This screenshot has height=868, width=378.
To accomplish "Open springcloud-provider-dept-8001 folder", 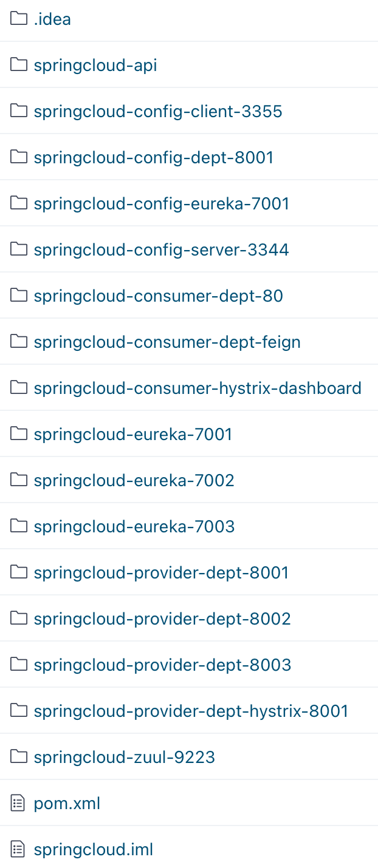I will 162,573.
